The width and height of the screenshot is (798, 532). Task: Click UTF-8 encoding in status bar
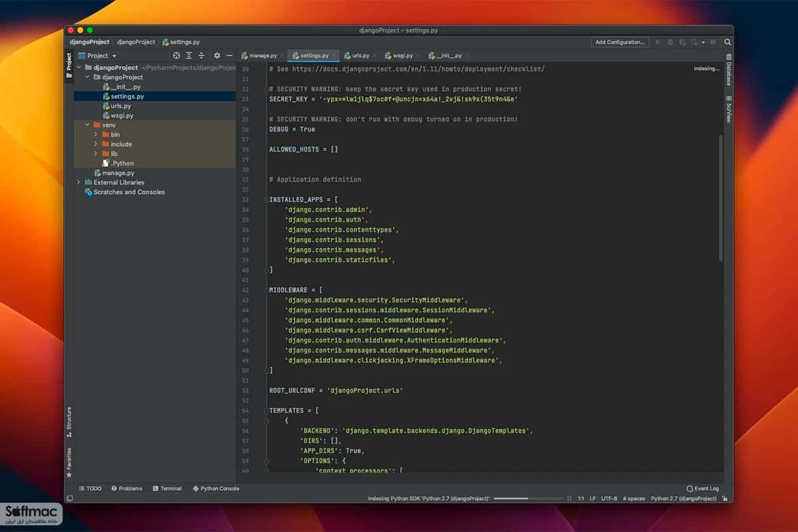pyautogui.click(x=609, y=498)
